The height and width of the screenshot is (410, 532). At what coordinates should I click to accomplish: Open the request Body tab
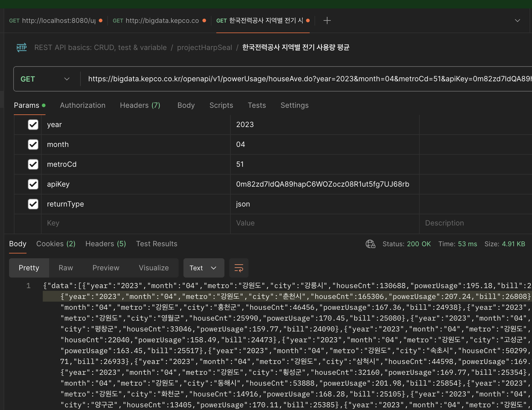coord(186,105)
